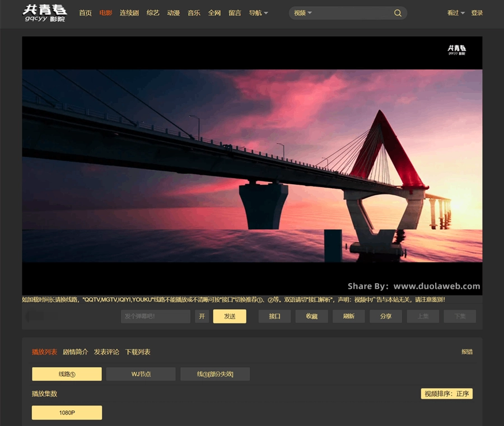Click the 分享 share button

[386, 316]
